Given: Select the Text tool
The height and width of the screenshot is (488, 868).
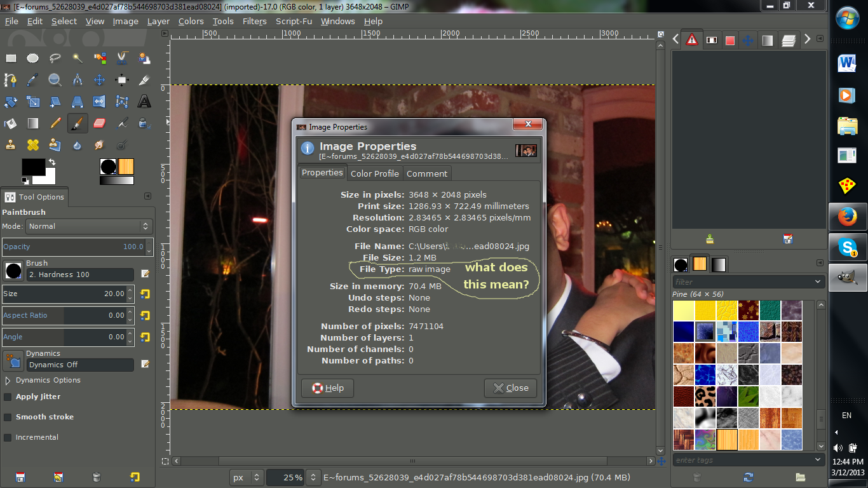Looking at the screenshot, I should tap(144, 102).
